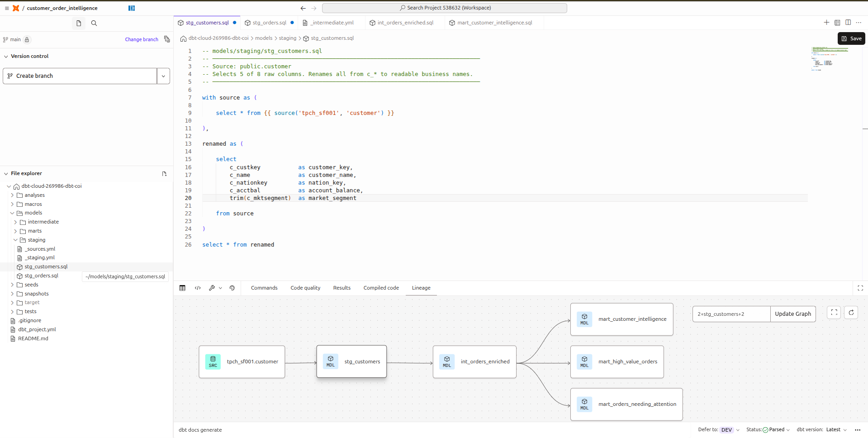868x438 pixels.
Task: Add a new tab with plus icon
Action: point(826,23)
